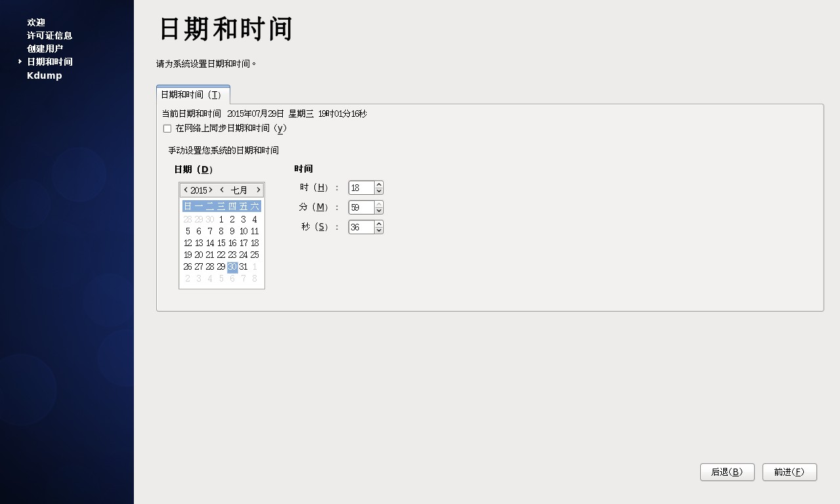
Task: Click the 秒 (S) second label
Action: pos(320,227)
